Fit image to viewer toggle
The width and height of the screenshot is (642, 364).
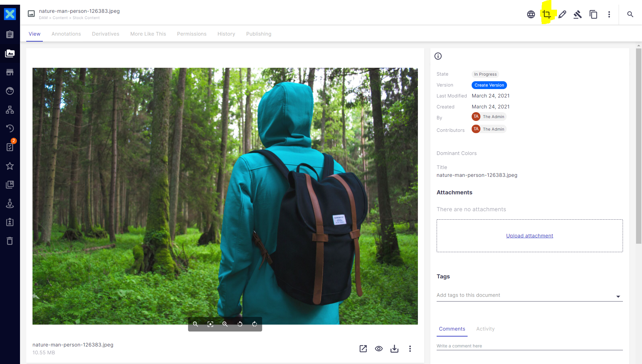[x=210, y=324]
